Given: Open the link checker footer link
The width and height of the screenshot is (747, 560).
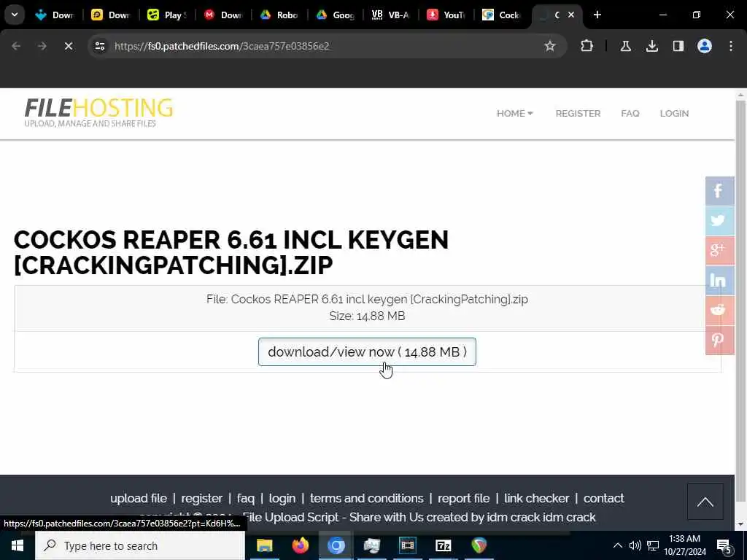Looking at the screenshot, I should tap(536, 498).
